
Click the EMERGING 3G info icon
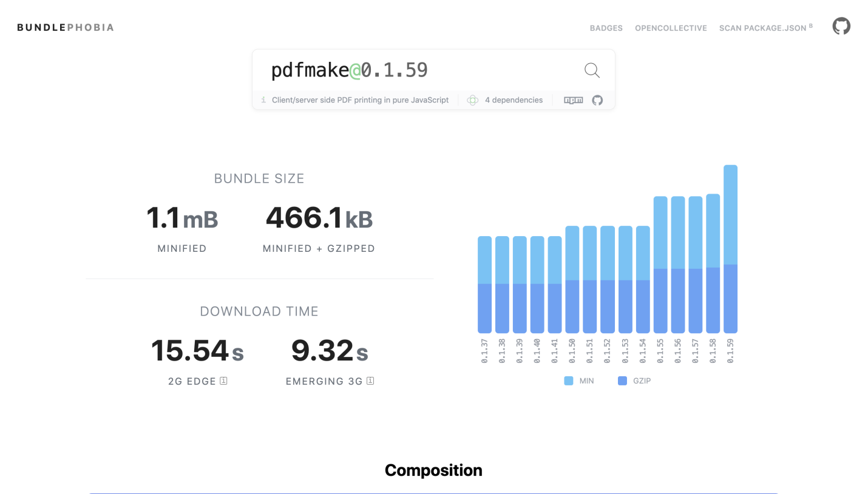(370, 381)
